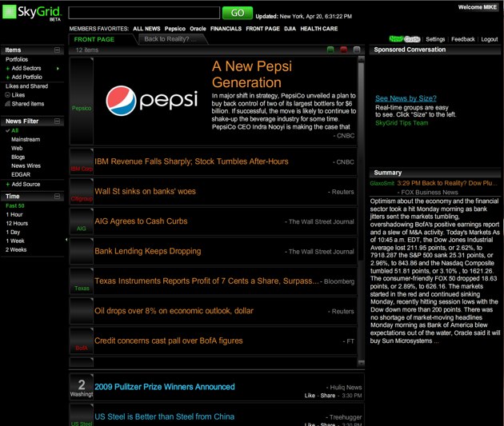Click the green GO button
Image resolution: width=504 pixels, height=426 pixels.
(238, 13)
